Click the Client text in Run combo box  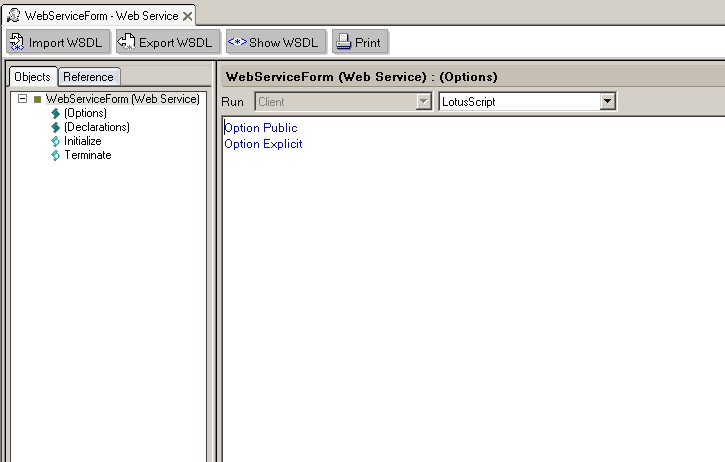click(271, 102)
